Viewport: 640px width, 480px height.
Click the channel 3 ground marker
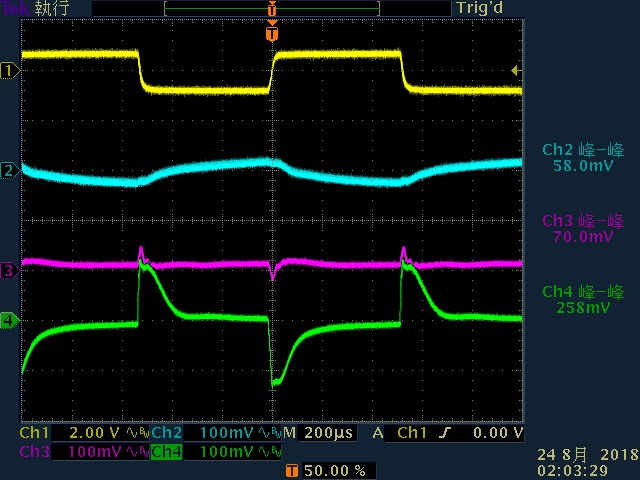click(9, 271)
